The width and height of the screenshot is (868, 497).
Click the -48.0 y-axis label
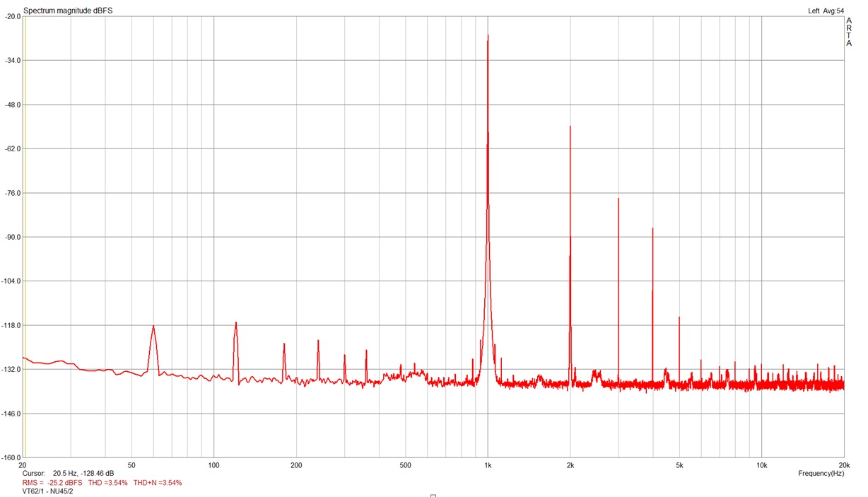[13, 105]
